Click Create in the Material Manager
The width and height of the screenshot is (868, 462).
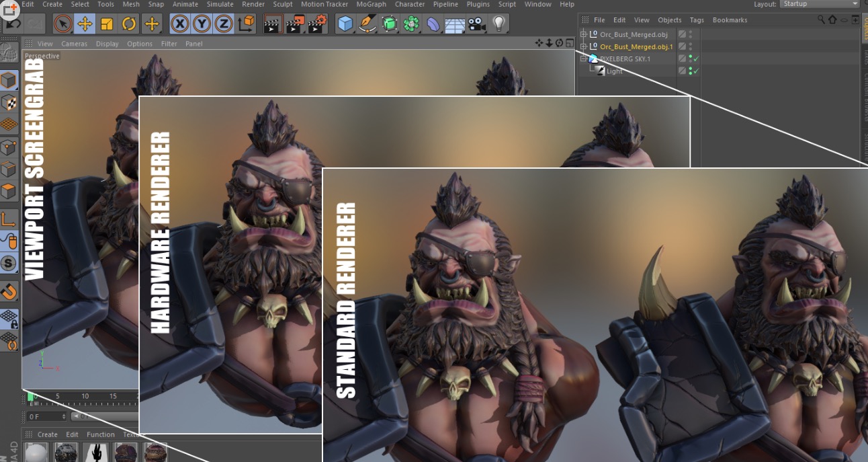(x=47, y=434)
